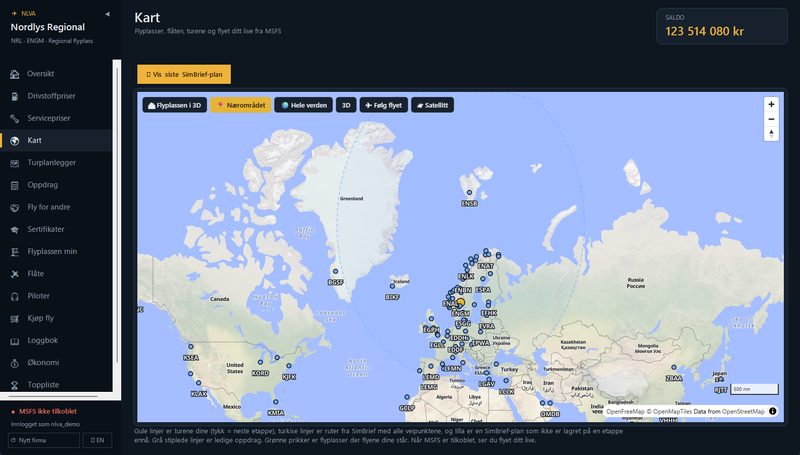Click the ZBAA airport marker in China

pos(673,367)
